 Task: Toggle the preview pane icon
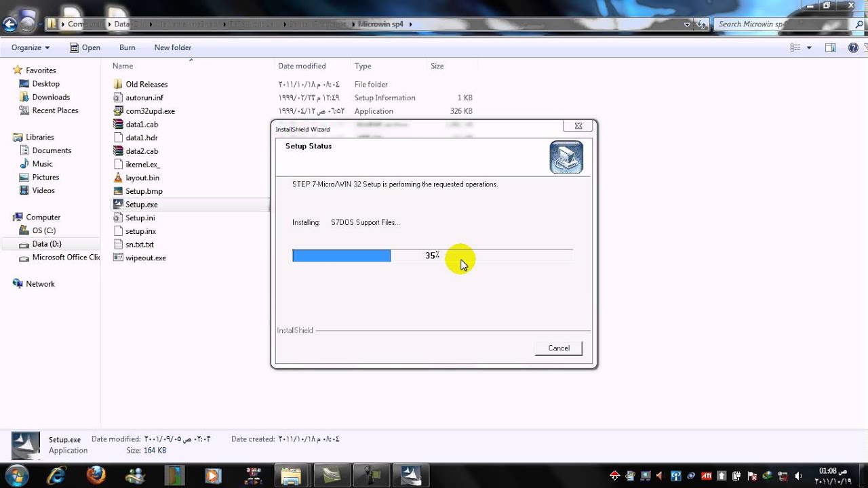(830, 47)
